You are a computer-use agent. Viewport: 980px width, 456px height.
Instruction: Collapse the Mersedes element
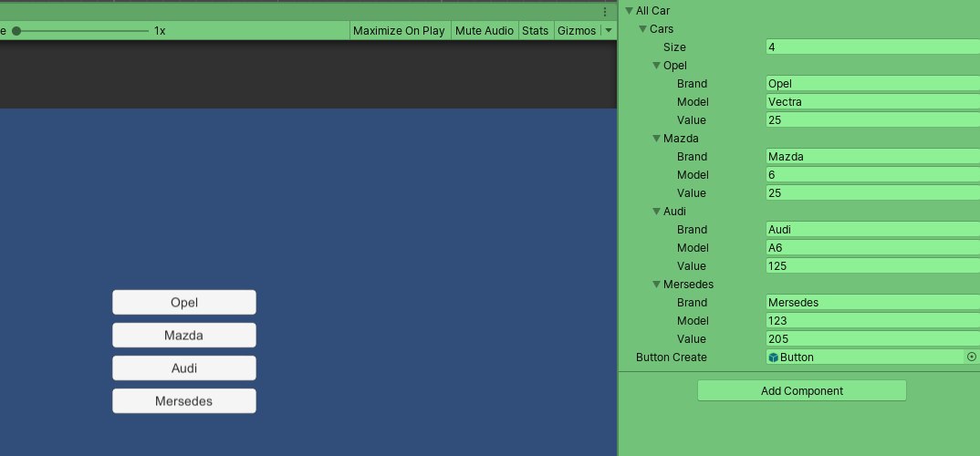pyautogui.click(x=656, y=285)
